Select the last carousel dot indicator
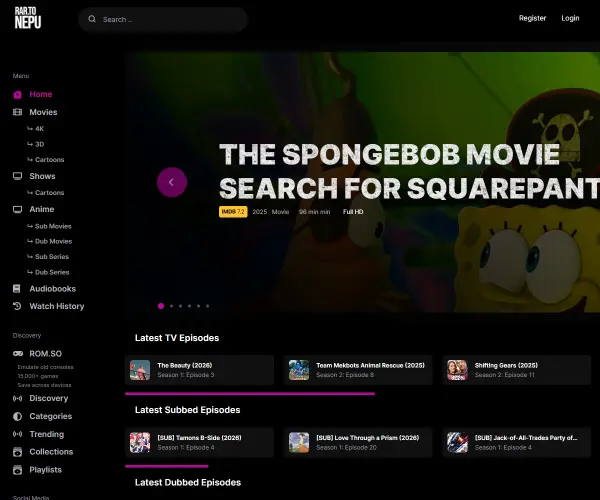 (207, 306)
